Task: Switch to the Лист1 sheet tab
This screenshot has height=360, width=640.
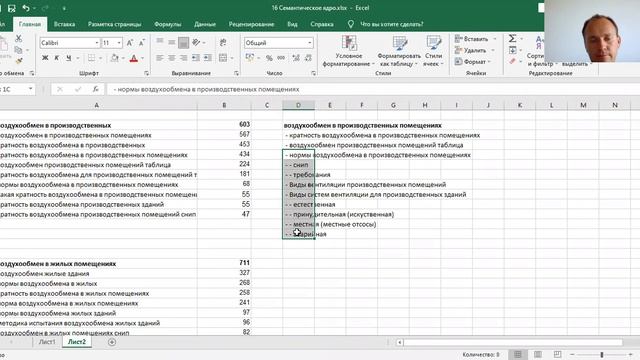Action: tap(47, 342)
